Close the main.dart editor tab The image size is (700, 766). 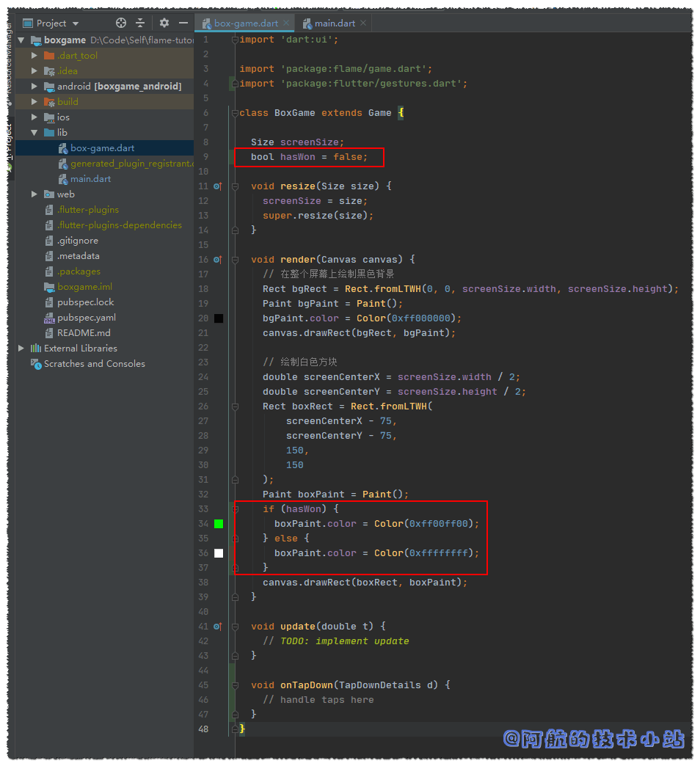click(363, 23)
